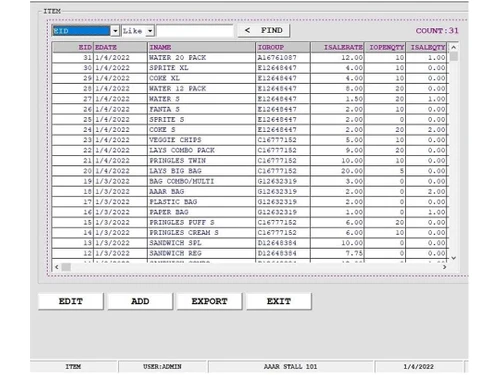500x375 pixels.
Task: Sort by INAME column header
Action: 202,47
